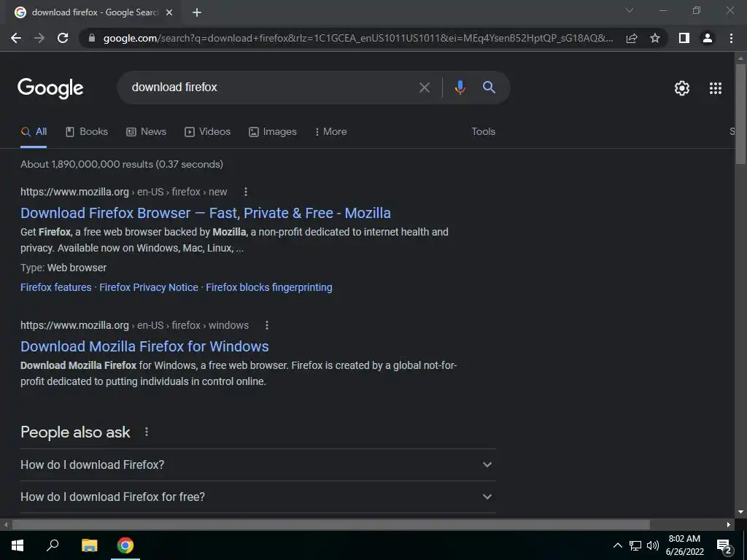Switch to the Books tab
The width and height of the screenshot is (747, 560).
point(87,132)
